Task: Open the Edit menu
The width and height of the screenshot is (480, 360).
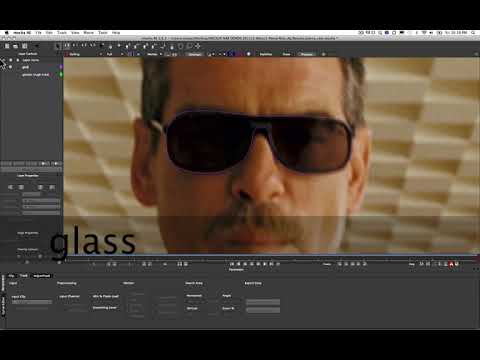Action: pos(49,33)
